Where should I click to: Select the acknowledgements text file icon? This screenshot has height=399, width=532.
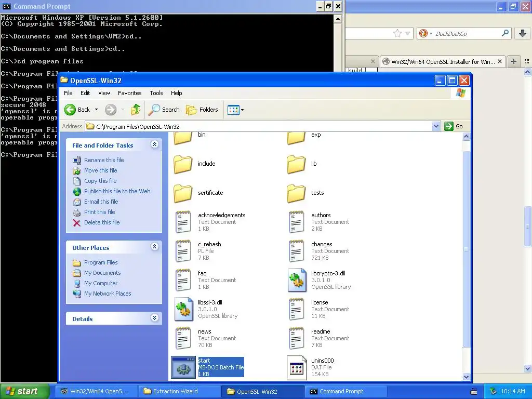[x=183, y=222]
